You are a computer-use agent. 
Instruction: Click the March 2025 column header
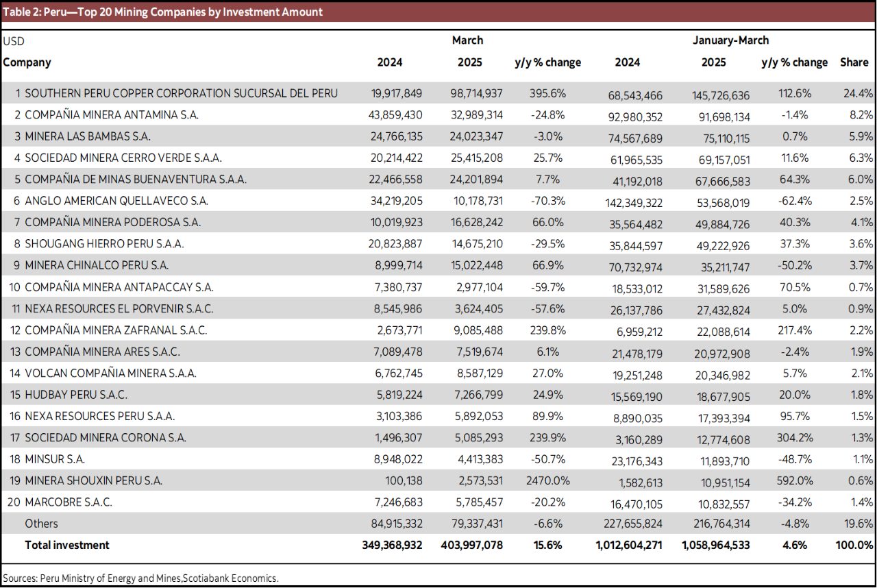[x=470, y=62]
